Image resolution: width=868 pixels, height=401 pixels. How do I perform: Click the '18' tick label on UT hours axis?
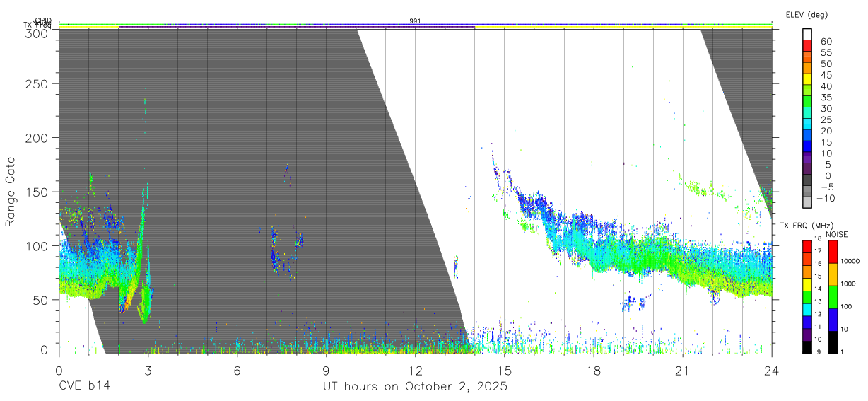point(594,371)
